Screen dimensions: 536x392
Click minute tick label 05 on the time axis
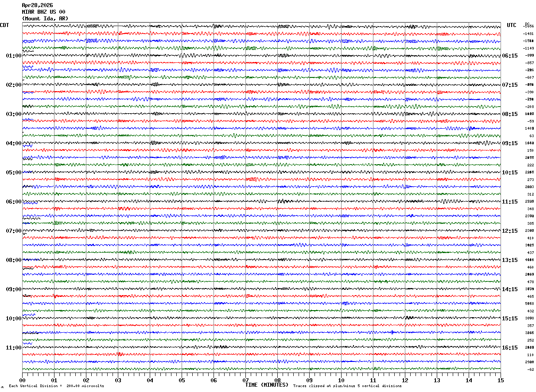point(182,380)
